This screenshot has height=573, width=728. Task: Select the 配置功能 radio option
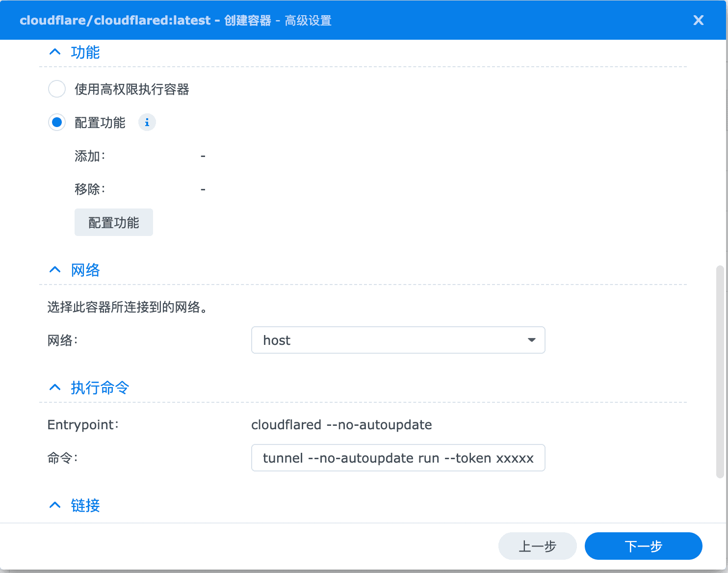[57, 123]
